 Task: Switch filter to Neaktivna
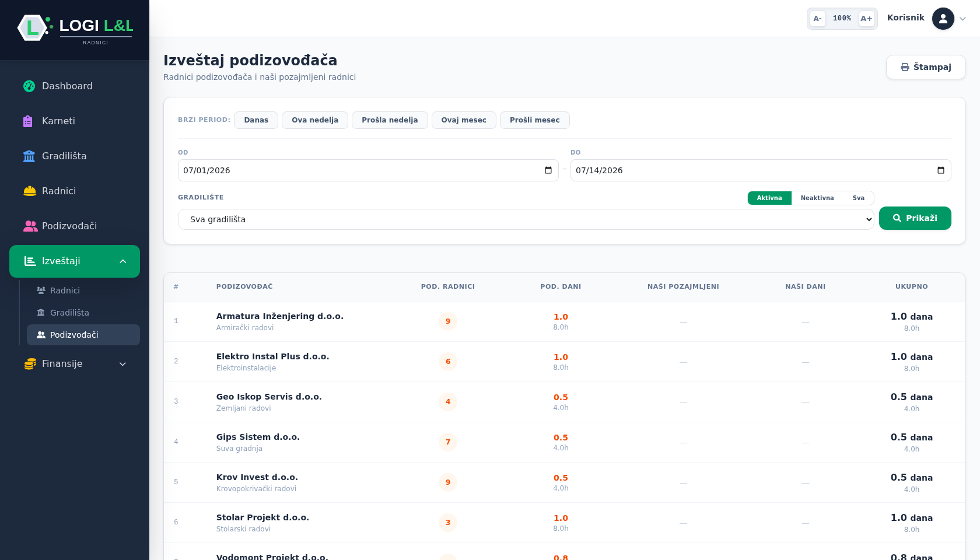[x=817, y=198]
